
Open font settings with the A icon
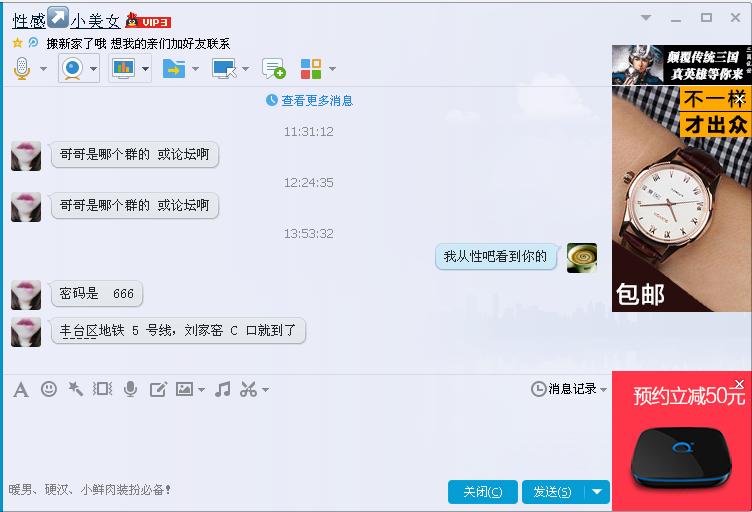pyautogui.click(x=21, y=389)
